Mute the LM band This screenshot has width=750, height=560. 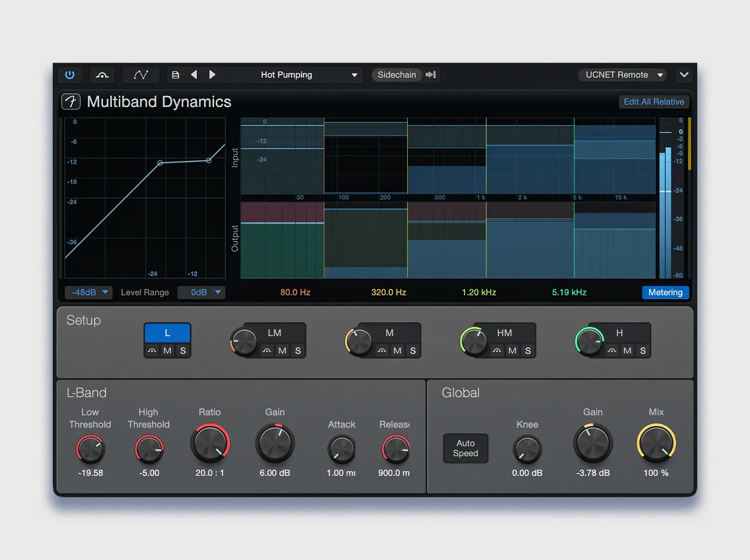[282, 351]
